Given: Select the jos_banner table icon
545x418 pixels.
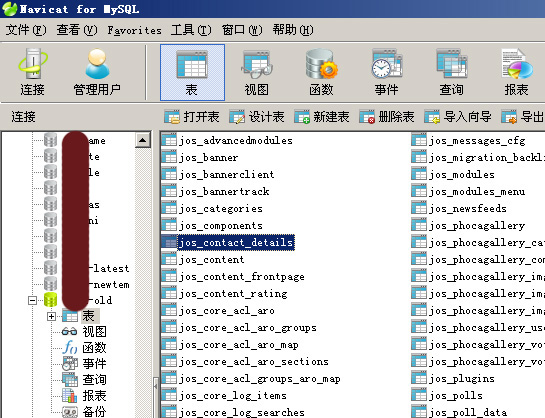Looking at the screenshot, I should 169,157.
